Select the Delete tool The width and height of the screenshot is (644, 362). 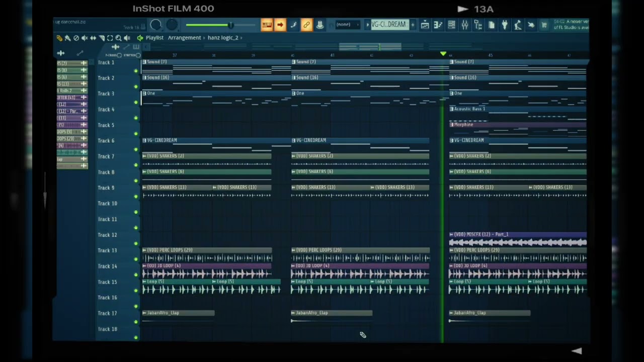click(76, 38)
